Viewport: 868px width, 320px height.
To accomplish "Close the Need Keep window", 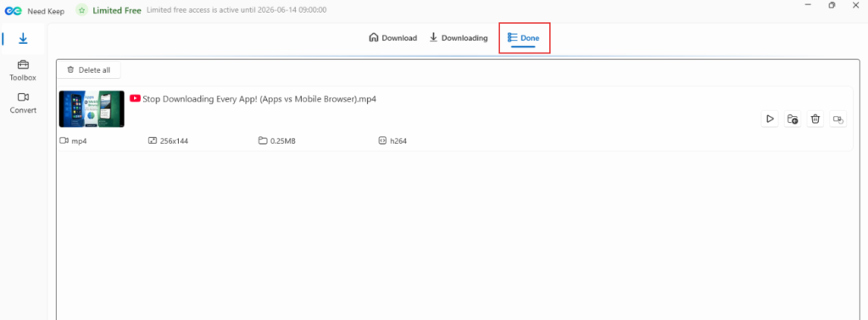I will click(857, 4).
